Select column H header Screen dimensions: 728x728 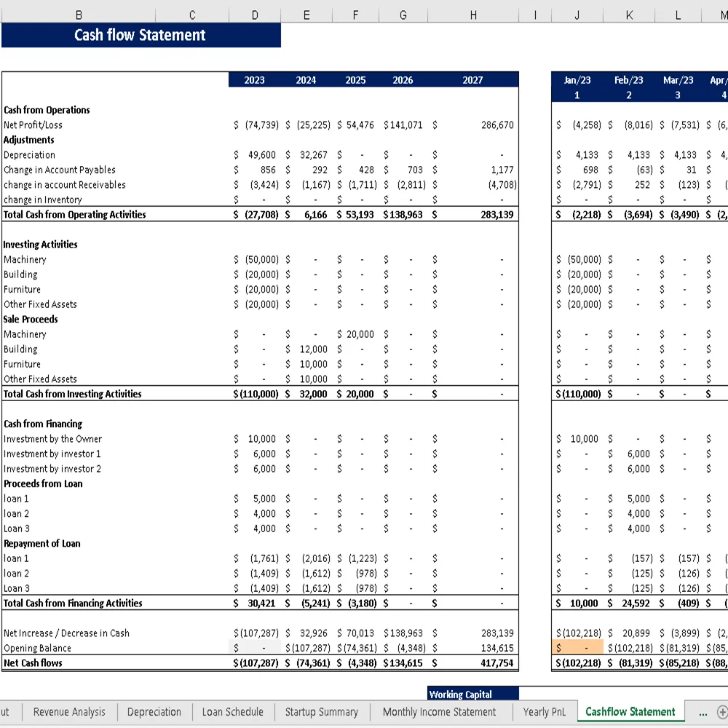tap(473, 15)
